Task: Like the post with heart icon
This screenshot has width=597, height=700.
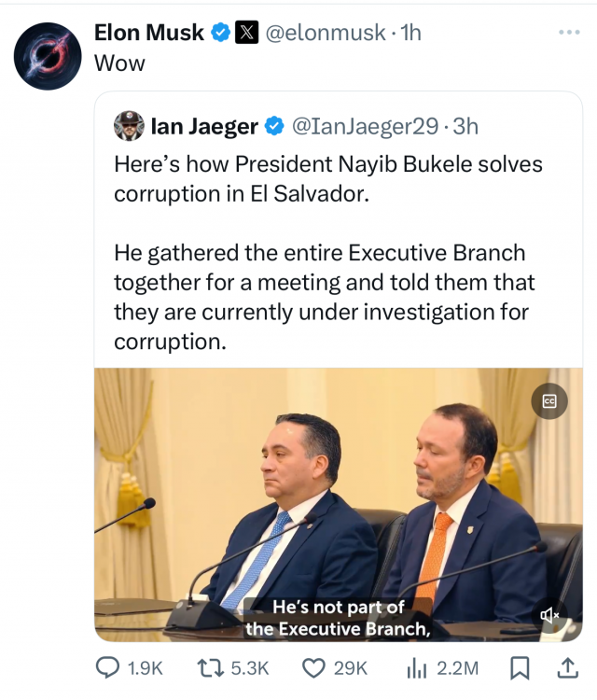Action: [x=315, y=667]
